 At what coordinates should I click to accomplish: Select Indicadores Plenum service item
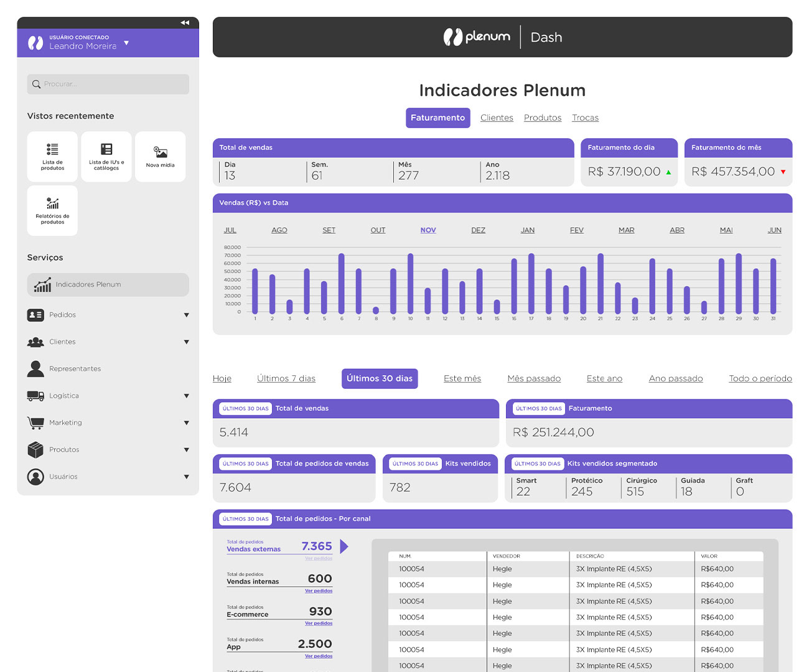tap(108, 284)
